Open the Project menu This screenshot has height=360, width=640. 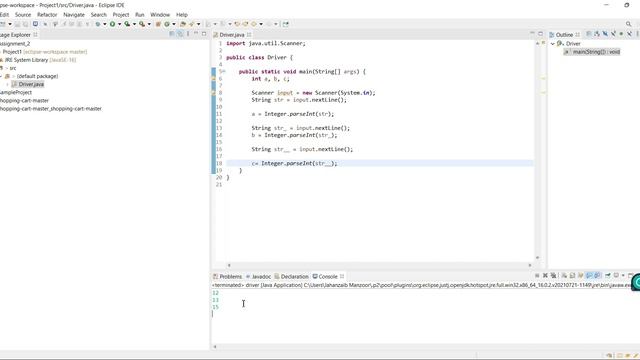coord(121,15)
